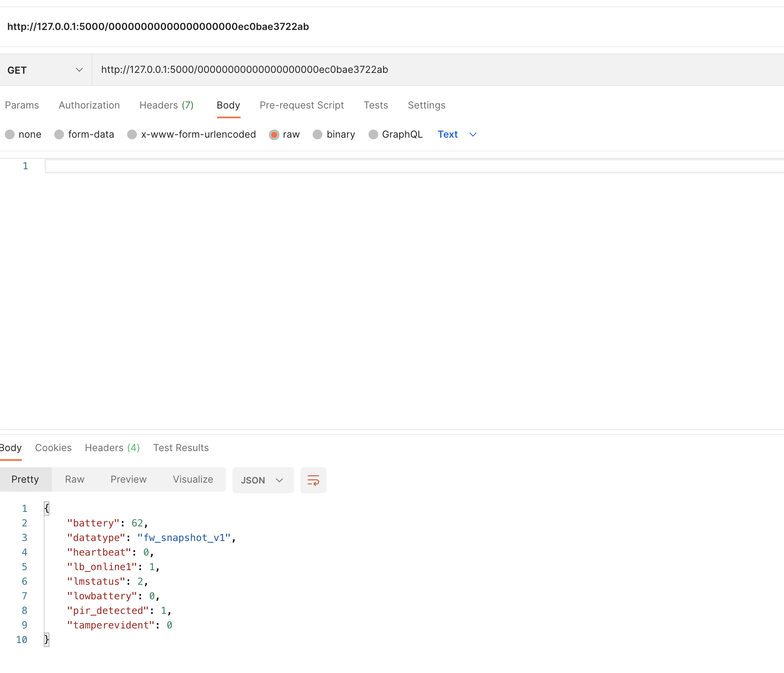
Task: Open the JSON response format dropdown
Action: point(262,480)
